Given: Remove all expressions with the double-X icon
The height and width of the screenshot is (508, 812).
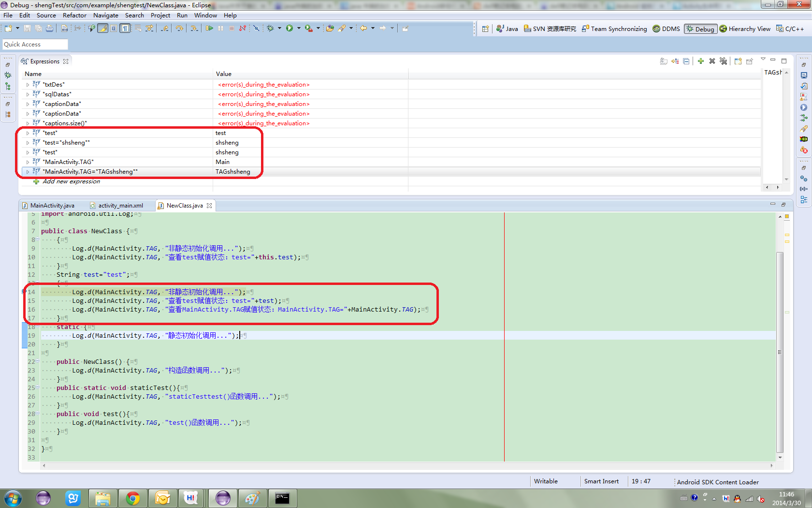Looking at the screenshot, I should coord(724,61).
